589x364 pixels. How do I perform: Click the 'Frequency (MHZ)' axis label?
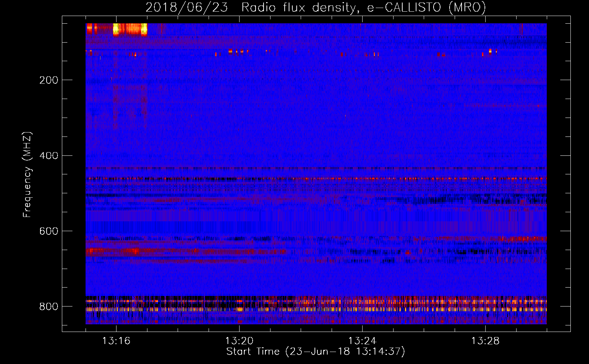pyautogui.click(x=27, y=175)
